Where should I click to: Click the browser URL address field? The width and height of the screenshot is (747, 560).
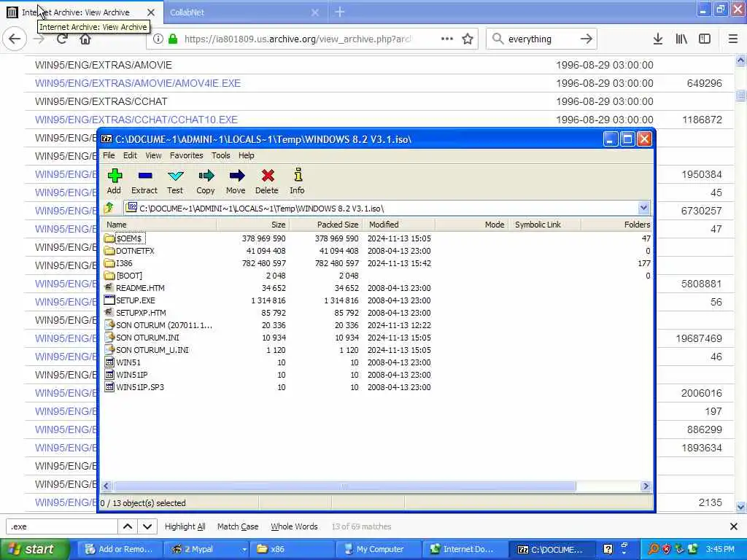coord(298,39)
